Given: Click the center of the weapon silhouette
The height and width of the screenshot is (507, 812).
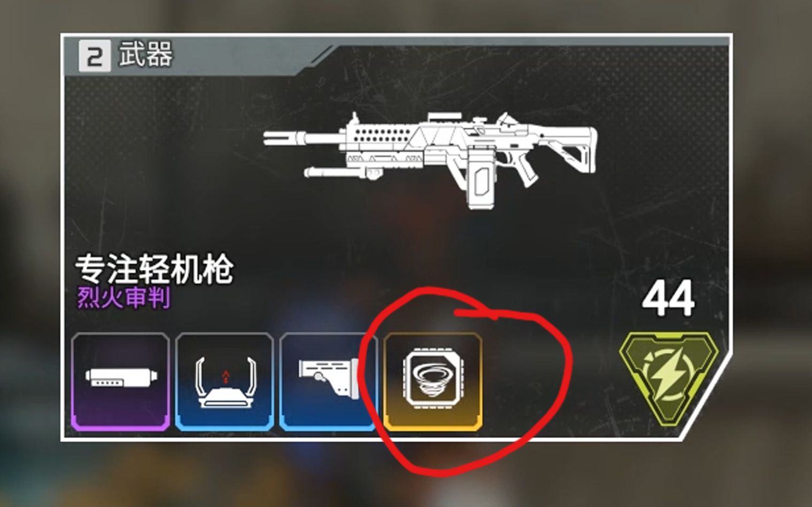Looking at the screenshot, I should 430,159.
